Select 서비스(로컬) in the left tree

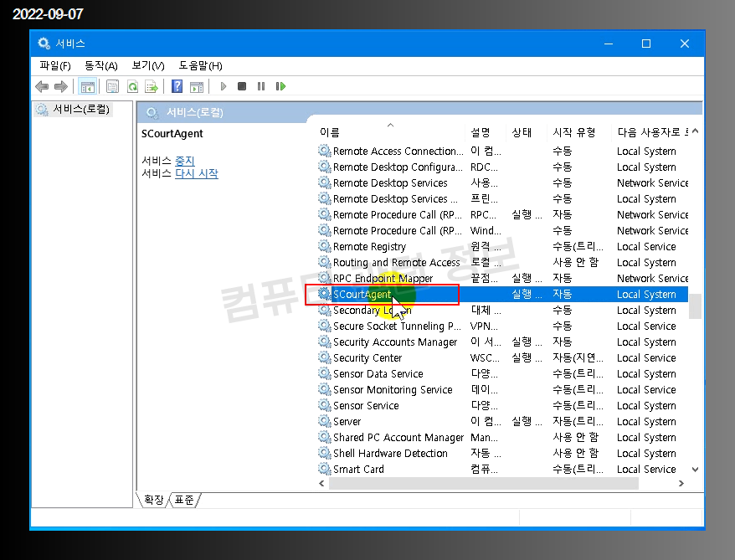[74, 109]
